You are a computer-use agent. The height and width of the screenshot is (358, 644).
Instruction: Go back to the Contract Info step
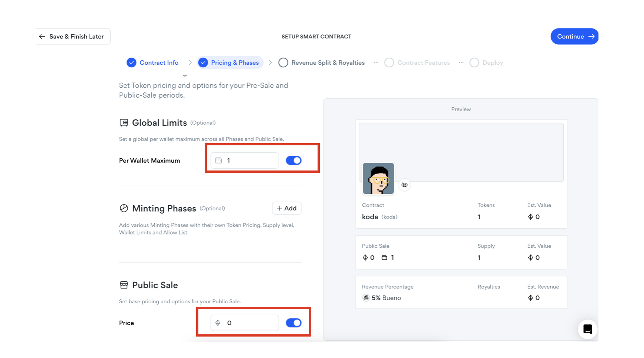tap(159, 63)
